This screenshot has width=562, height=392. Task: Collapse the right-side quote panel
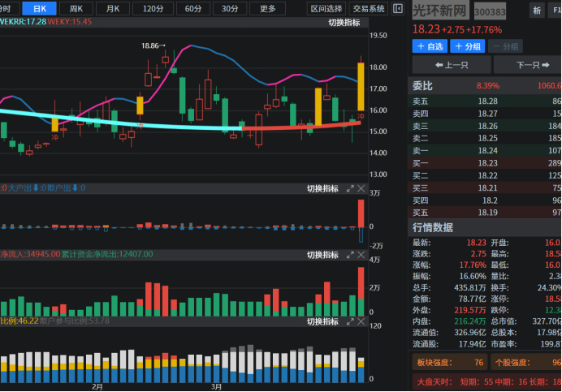click(397, 9)
